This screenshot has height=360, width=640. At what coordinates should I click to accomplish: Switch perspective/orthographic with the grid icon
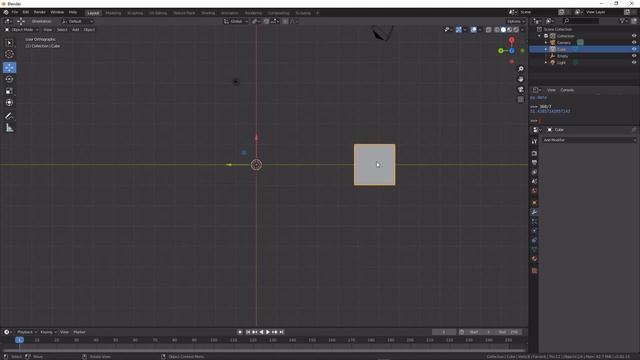click(520, 100)
